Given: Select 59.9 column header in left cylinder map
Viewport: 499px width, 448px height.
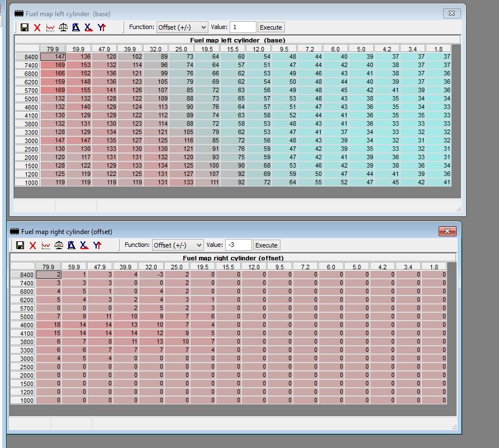Looking at the screenshot, I should pos(79,49).
